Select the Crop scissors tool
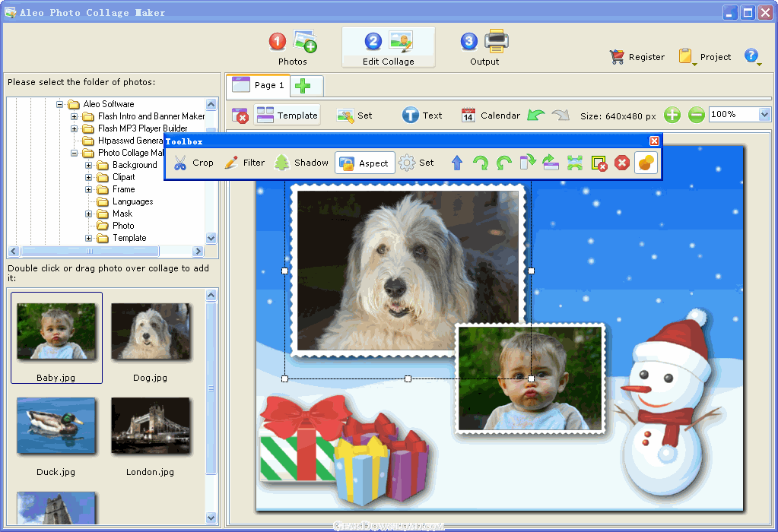Image resolution: width=778 pixels, height=532 pixels. 193,163
